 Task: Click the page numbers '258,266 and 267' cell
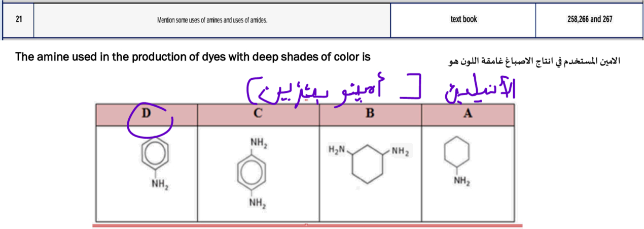[590, 20]
